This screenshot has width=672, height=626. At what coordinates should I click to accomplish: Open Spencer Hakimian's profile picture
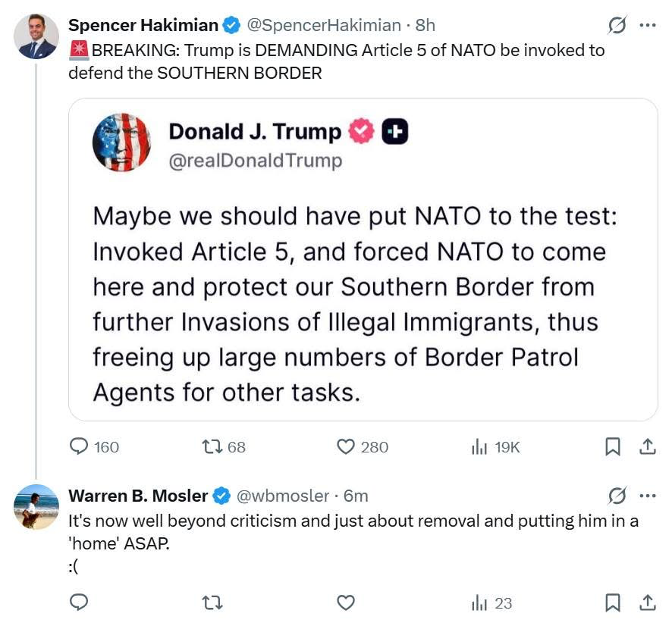(x=36, y=36)
